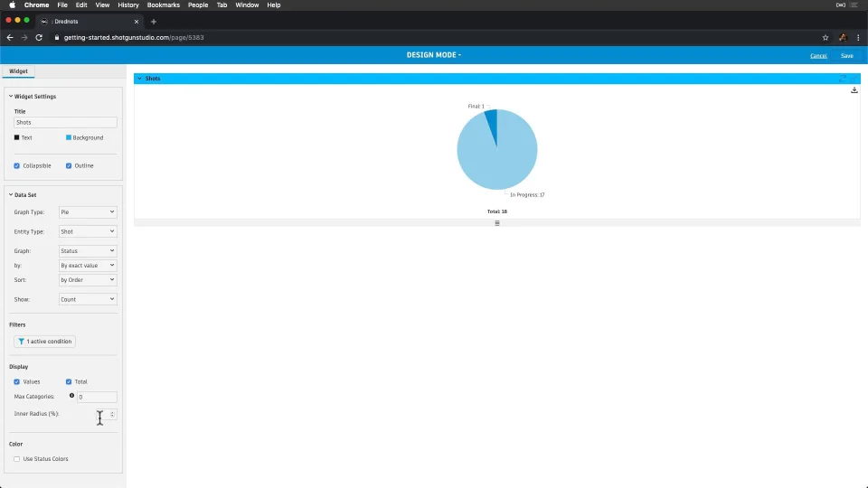Click the Max Categories info icon

click(71, 396)
